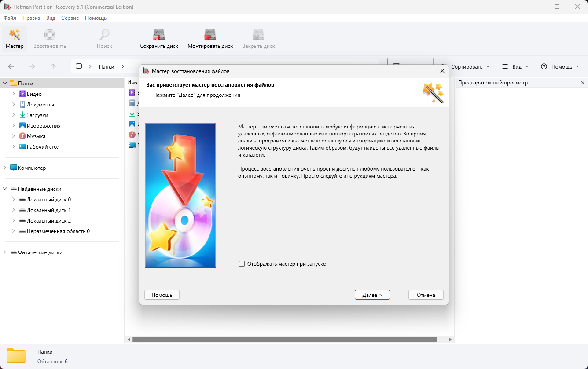Click the horizontal scrollbar thumb
Viewport: 588px width, 369px height.
pos(284,340)
